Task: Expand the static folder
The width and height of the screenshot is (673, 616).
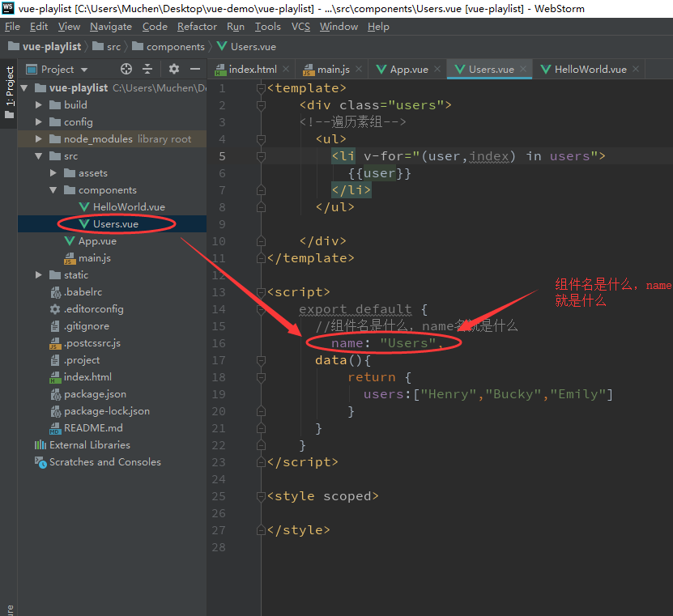Action: 39,275
